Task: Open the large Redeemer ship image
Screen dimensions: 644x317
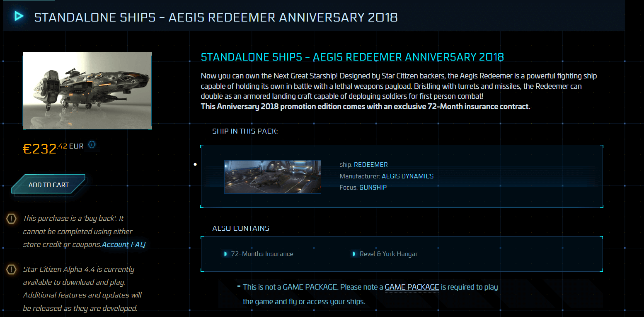Action: [x=87, y=90]
